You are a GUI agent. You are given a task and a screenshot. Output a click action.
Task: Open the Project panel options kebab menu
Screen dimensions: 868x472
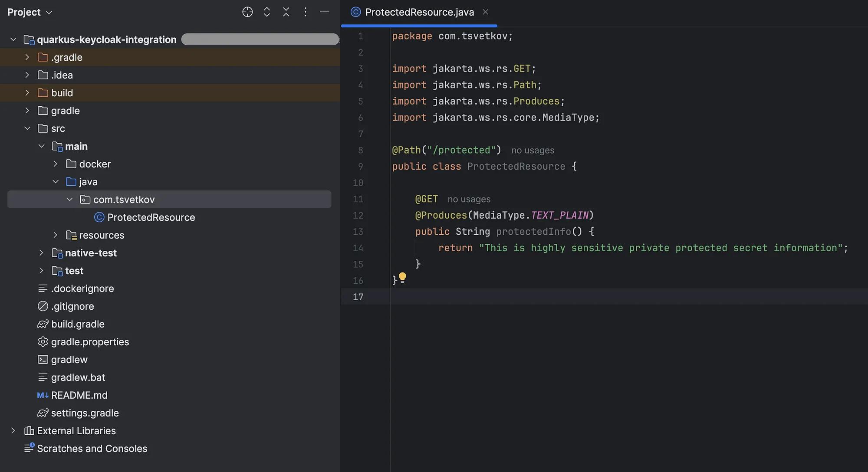pos(306,12)
